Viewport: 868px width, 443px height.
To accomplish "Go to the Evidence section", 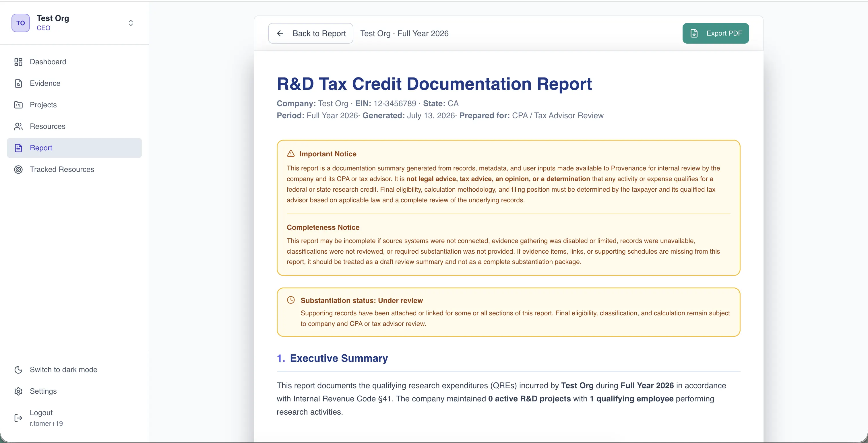I will pos(74,83).
